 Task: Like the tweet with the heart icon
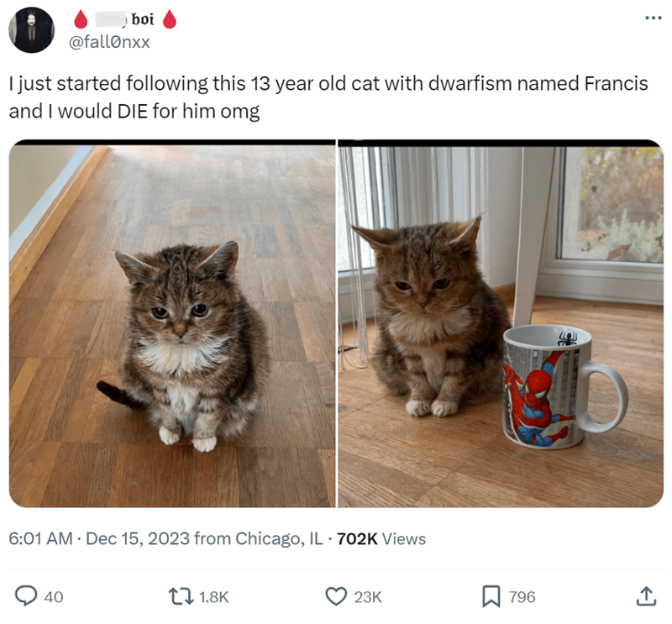click(x=336, y=597)
